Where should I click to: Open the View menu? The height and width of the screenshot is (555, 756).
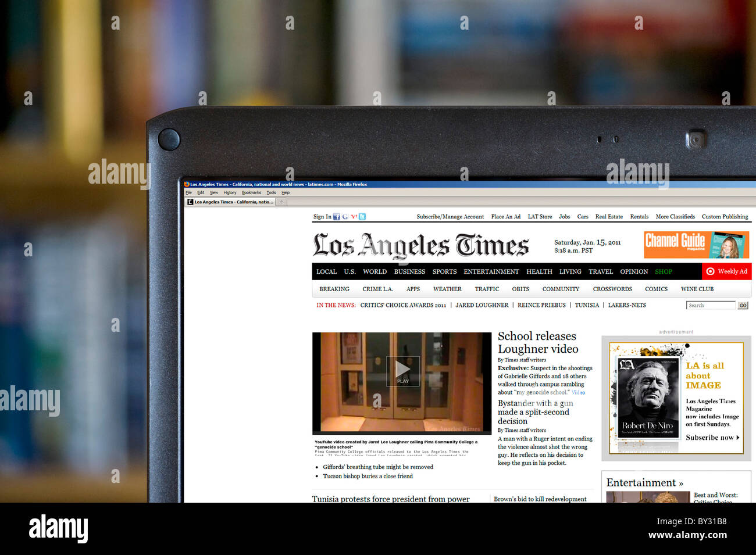point(214,192)
